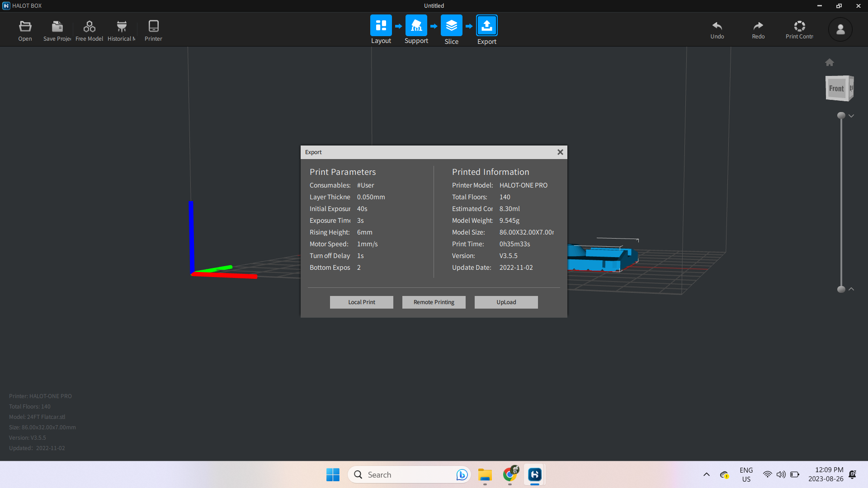
Task: Undo the last action
Action: [717, 29]
